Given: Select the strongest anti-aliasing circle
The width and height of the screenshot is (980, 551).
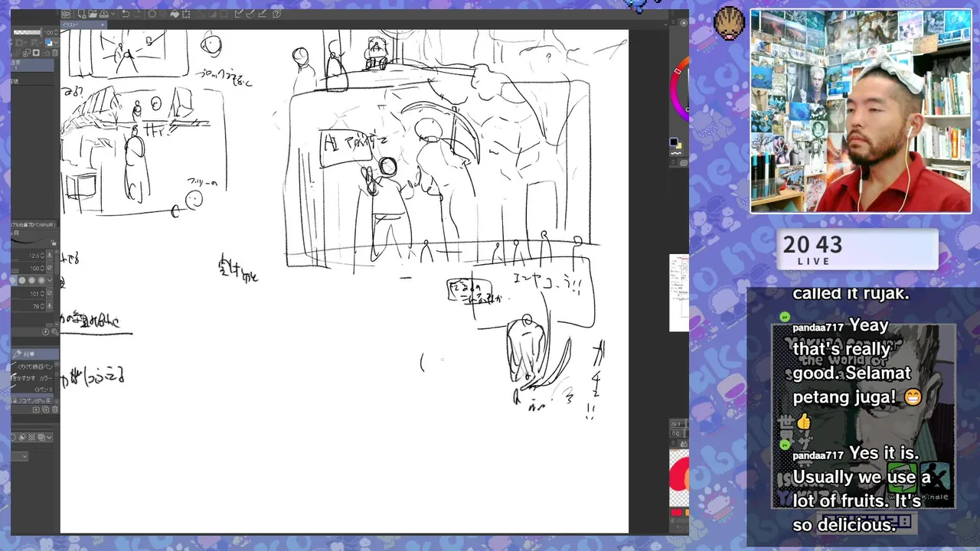Looking at the screenshot, I should [x=41, y=280].
